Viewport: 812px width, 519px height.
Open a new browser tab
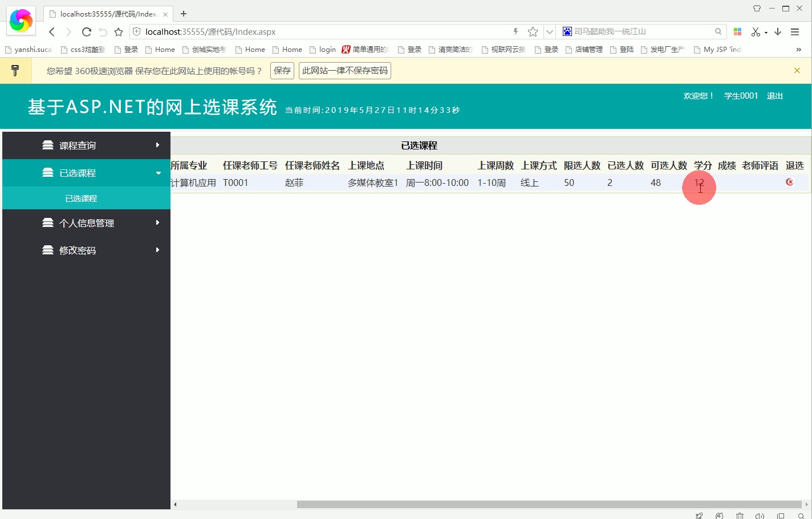(184, 14)
